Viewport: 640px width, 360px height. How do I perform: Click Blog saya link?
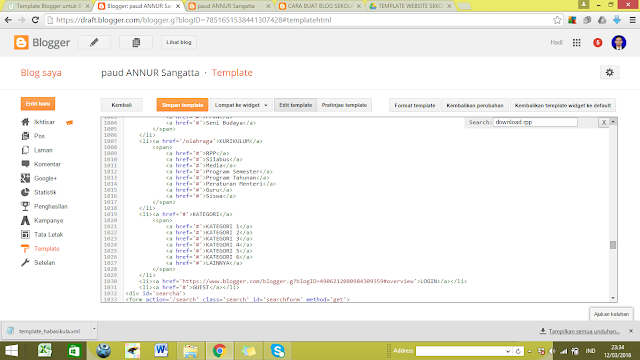pos(41,73)
